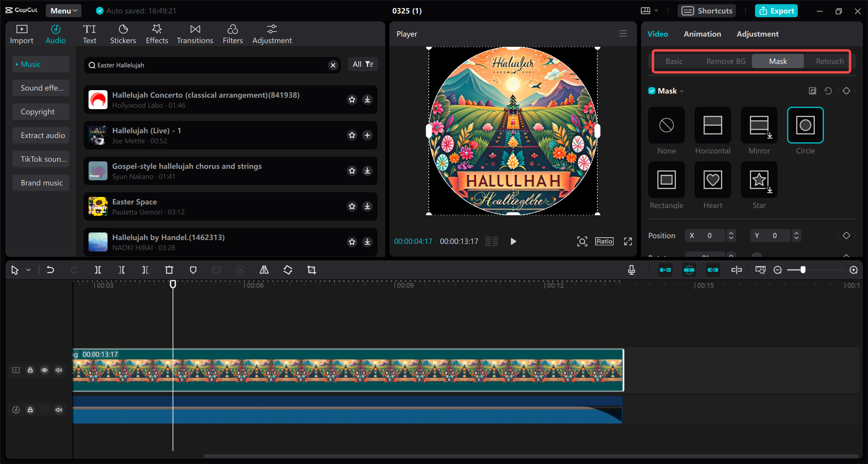The image size is (868, 464).
Task: Click Remove BG option in panel
Action: (725, 61)
